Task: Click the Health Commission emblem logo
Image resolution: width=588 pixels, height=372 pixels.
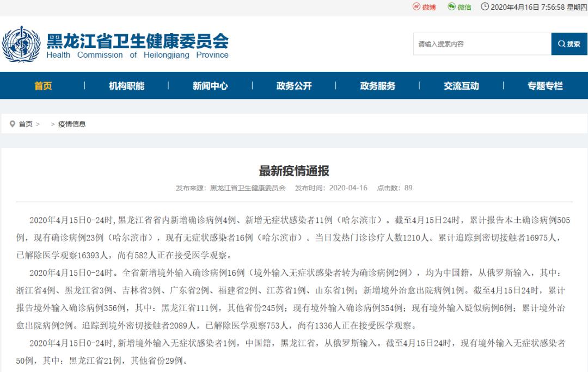Action: point(21,45)
